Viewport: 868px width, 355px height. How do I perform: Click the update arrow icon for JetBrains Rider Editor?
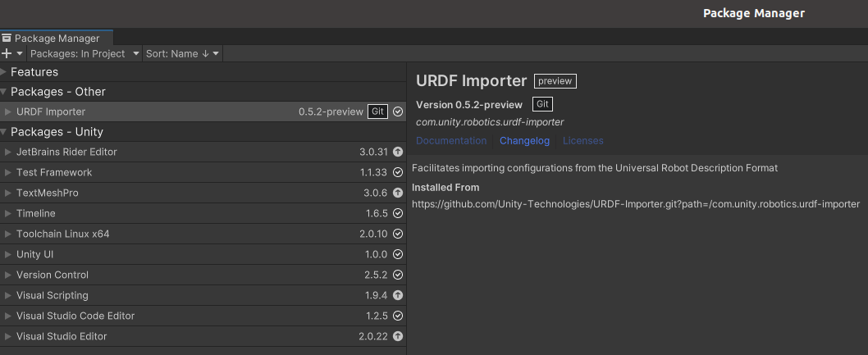[398, 152]
